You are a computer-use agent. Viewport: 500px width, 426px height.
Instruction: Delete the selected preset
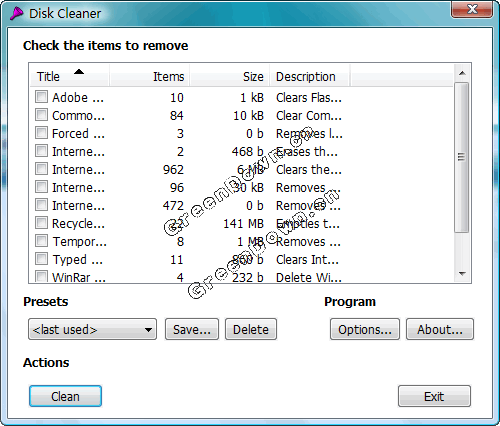251,329
